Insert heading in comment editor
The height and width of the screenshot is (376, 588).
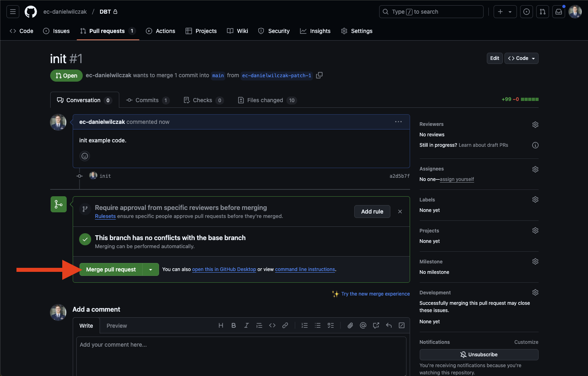[x=221, y=325]
